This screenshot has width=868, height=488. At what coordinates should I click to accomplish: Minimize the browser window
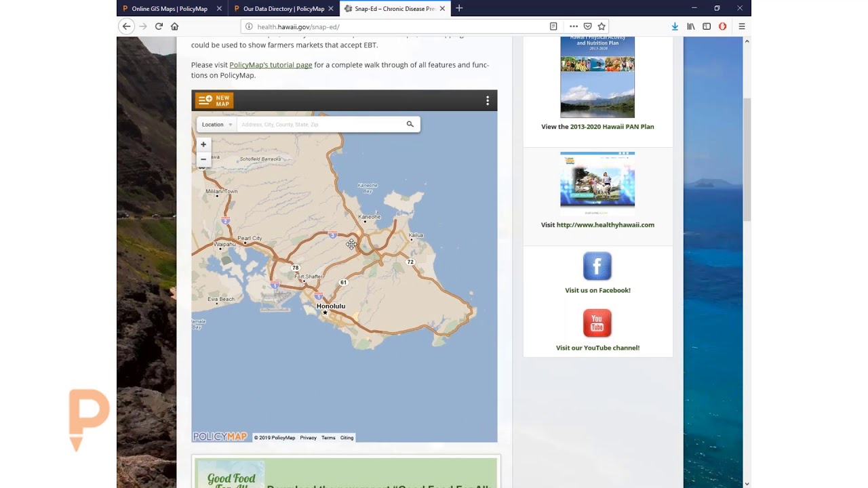click(x=694, y=8)
